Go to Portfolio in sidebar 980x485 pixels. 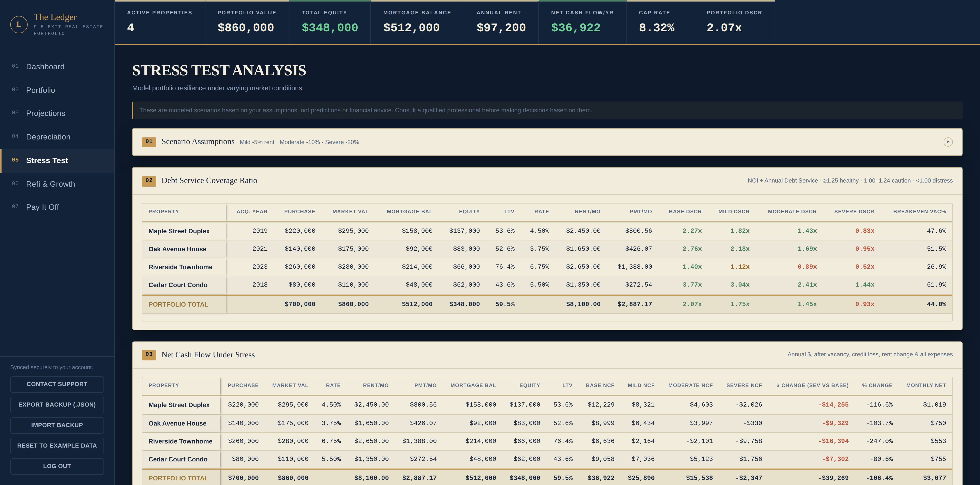click(x=57, y=90)
